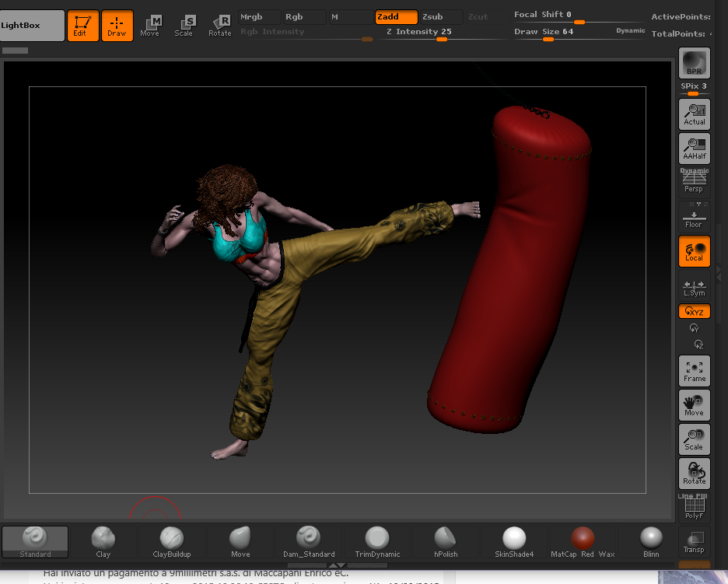Set view to AAHalf size
The image size is (728, 584).
(694, 149)
